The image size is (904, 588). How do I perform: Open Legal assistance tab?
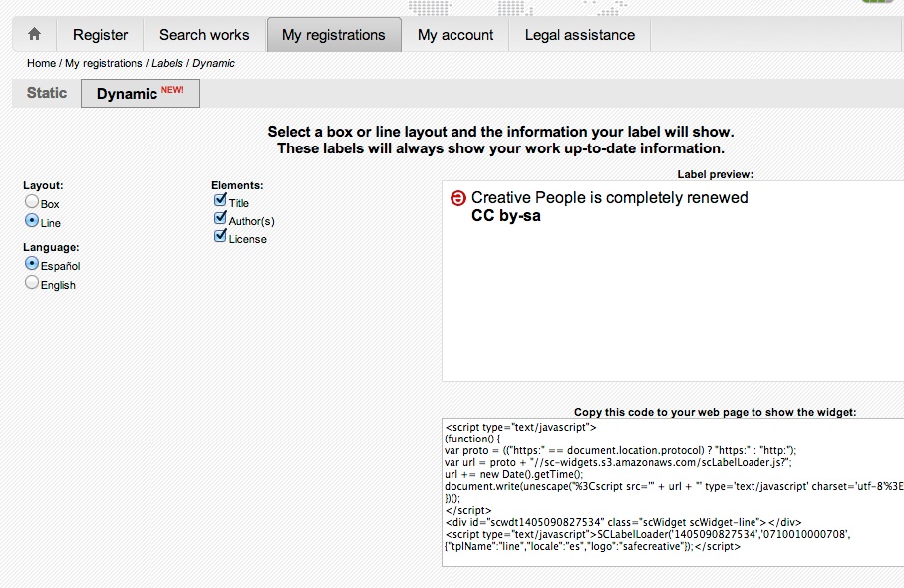pyautogui.click(x=579, y=35)
